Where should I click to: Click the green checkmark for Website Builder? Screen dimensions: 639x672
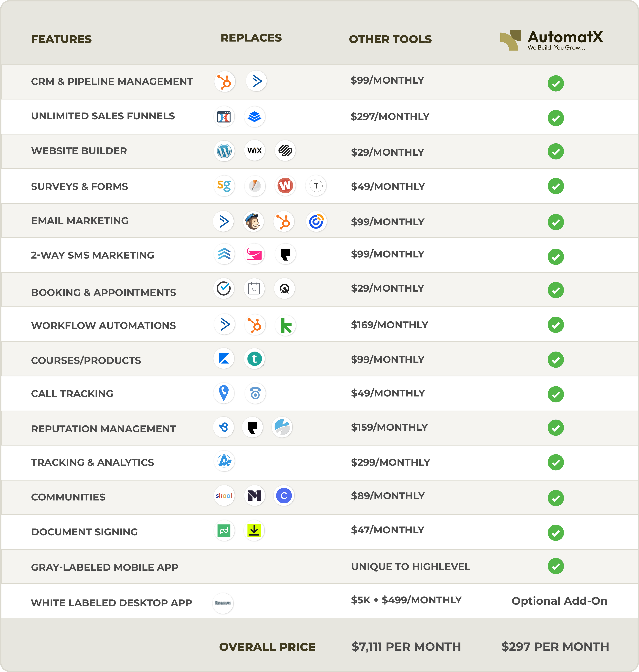click(556, 151)
